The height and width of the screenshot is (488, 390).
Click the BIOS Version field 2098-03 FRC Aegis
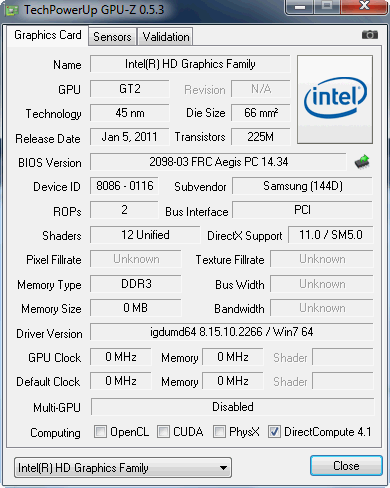(218, 162)
